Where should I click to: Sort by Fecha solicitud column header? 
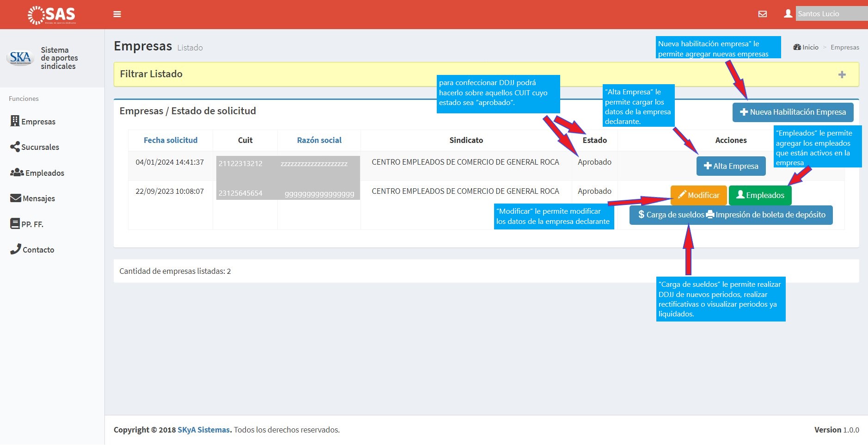171,140
